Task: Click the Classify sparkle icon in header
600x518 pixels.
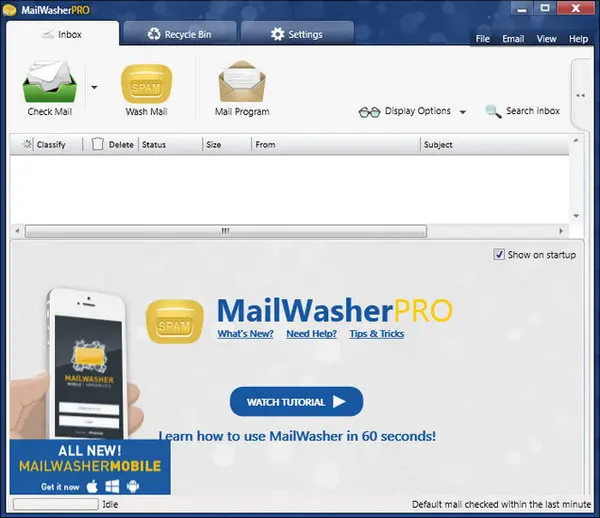Action: pos(27,144)
